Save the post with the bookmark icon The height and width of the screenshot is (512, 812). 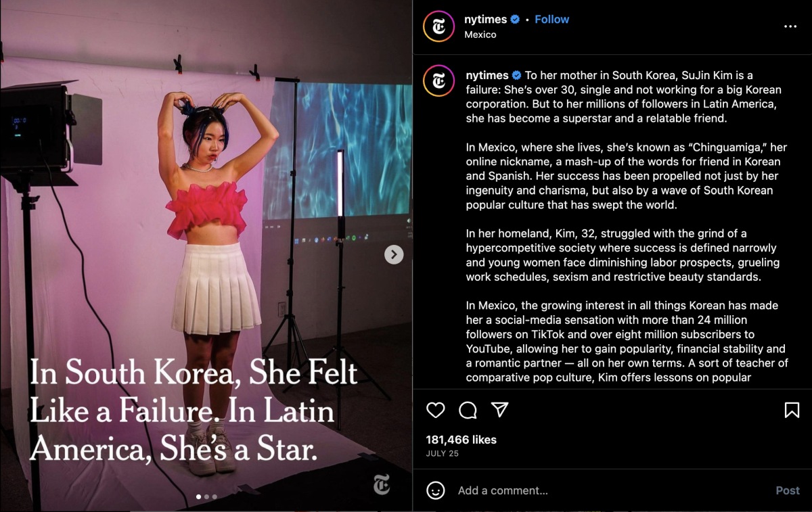point(792,410)
